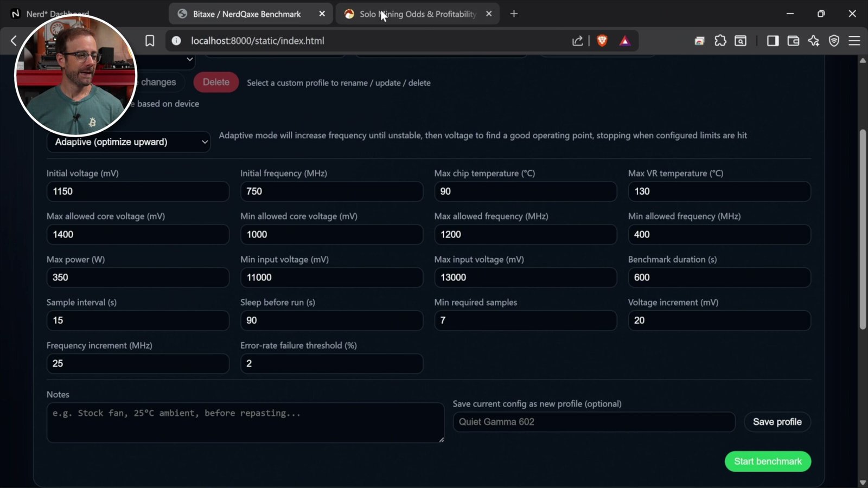Click the share page icon in address bar
The height and width of the screenshot is (488, 868).
tap(577, 41)
